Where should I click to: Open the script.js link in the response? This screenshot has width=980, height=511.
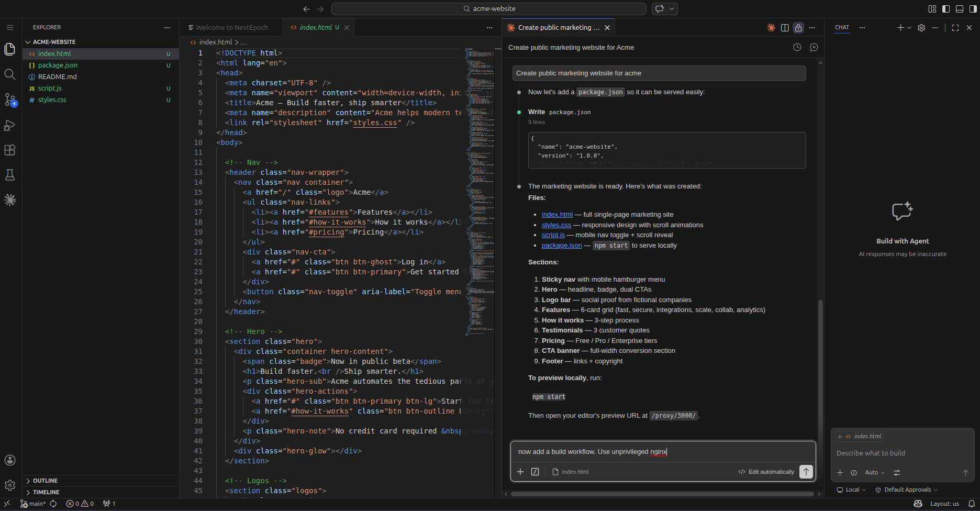point(553,235)
